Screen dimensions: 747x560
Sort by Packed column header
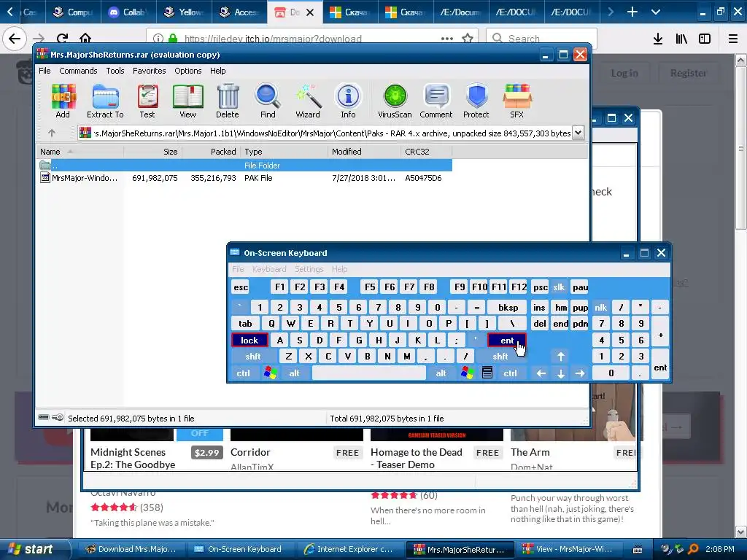click(212, 152)
